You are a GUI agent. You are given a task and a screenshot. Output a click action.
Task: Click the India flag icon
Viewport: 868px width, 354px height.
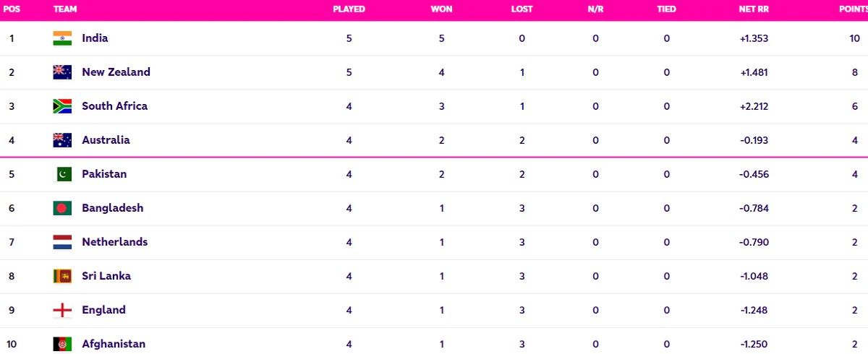point(62,38)
